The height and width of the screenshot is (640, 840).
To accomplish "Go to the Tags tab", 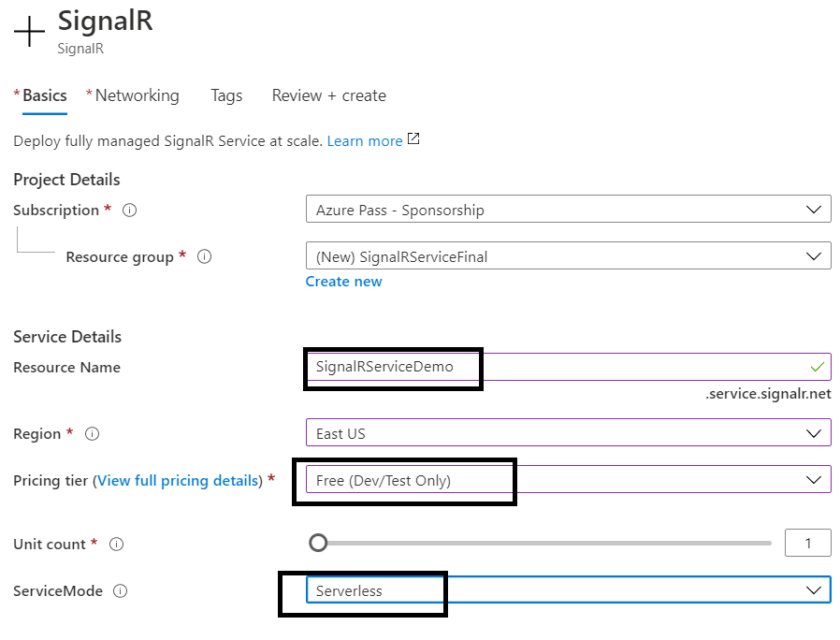I will point(226,96).
